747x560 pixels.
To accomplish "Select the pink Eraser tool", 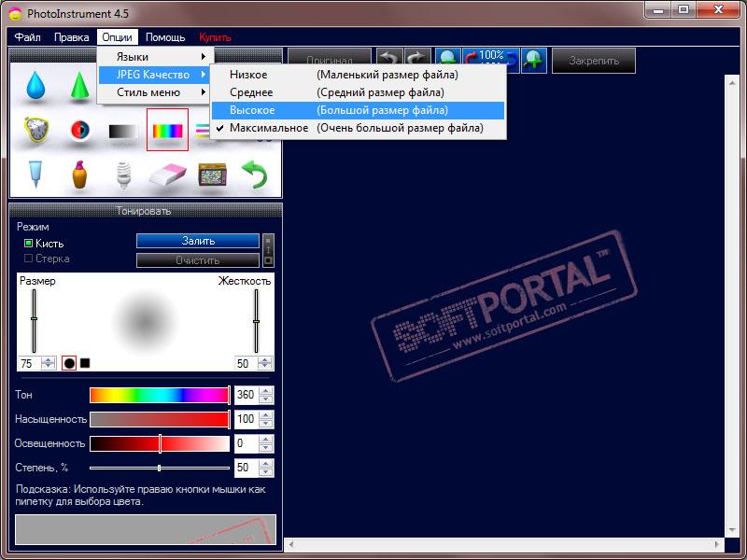I will [x=168, y=175].
